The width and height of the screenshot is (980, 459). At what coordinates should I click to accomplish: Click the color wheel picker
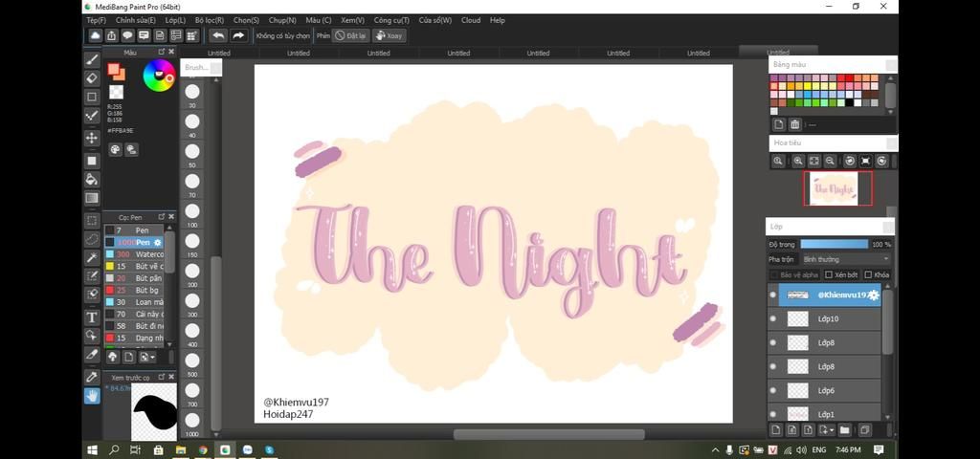[159, 75]
